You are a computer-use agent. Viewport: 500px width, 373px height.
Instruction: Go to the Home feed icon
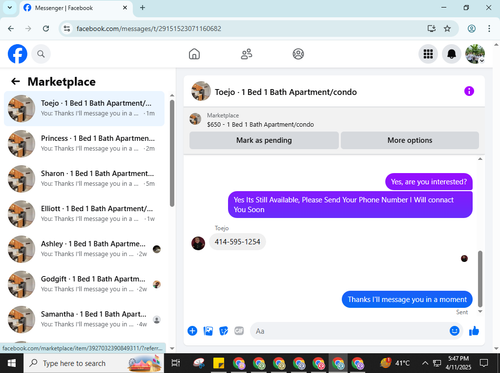point(194,54)
